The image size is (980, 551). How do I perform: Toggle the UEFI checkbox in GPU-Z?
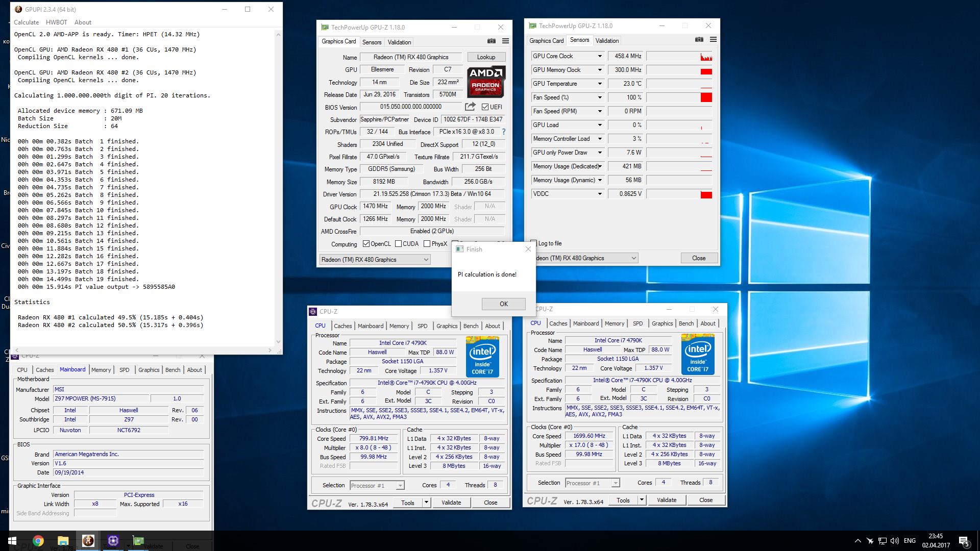point(485,107)
